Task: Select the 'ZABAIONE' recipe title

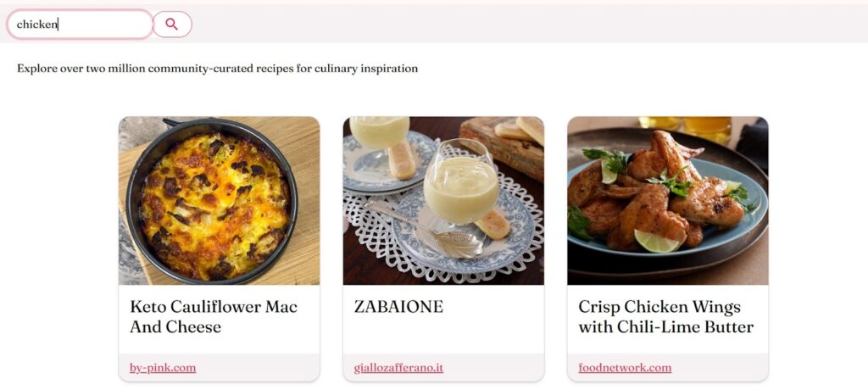Action: pos(398,307)
